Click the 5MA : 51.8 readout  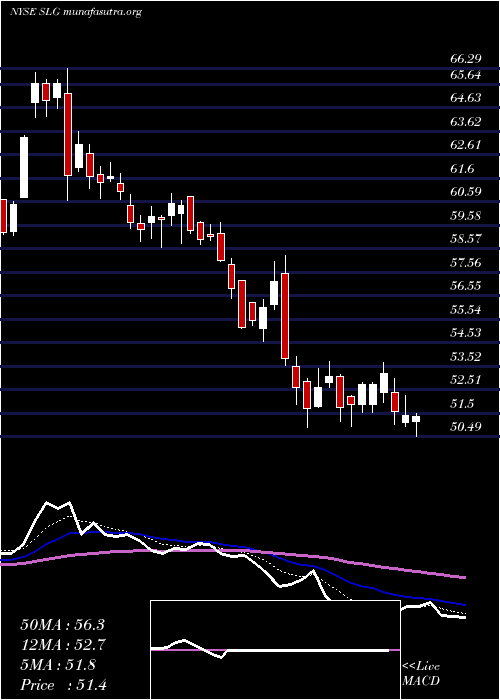coord(58,665)
